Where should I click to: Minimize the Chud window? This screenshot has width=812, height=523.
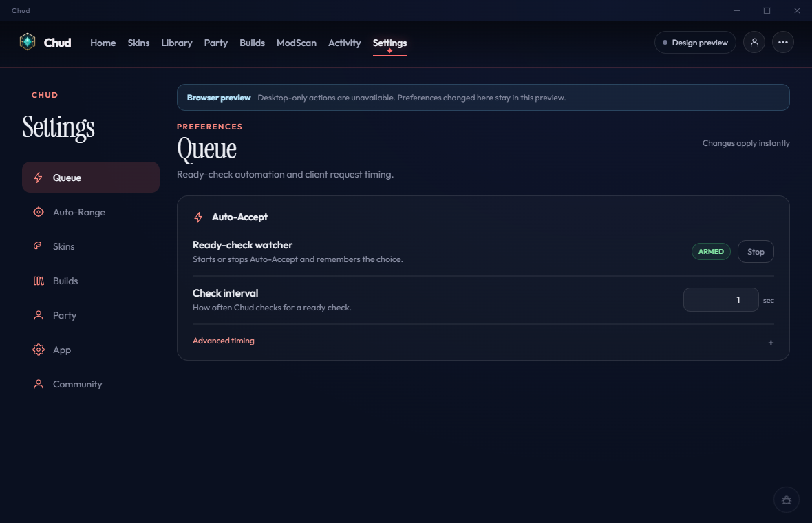[x=736, y=10]
